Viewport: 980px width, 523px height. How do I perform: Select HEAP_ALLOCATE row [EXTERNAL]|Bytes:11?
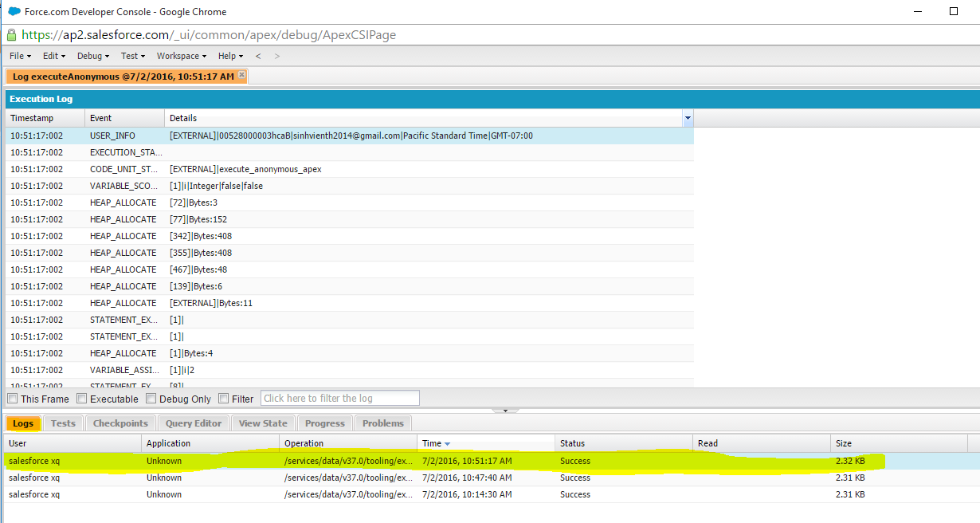[350, 303]
